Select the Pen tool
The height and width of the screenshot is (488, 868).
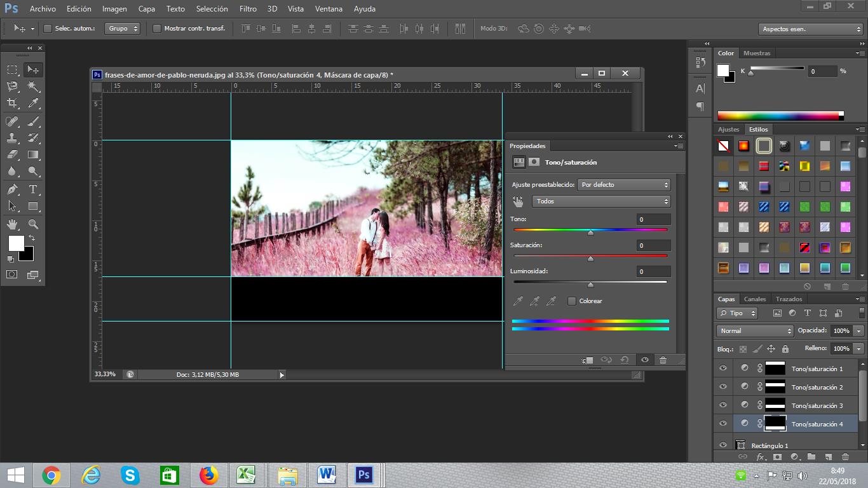[13, 189]
